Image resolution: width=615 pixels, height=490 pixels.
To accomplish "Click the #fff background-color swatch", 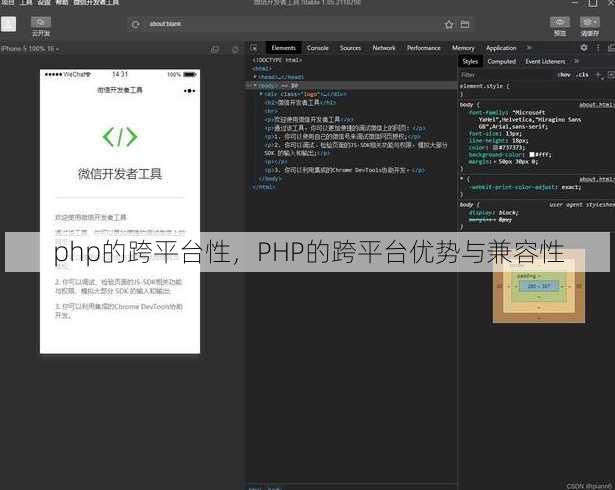I will tap(532, 155).
